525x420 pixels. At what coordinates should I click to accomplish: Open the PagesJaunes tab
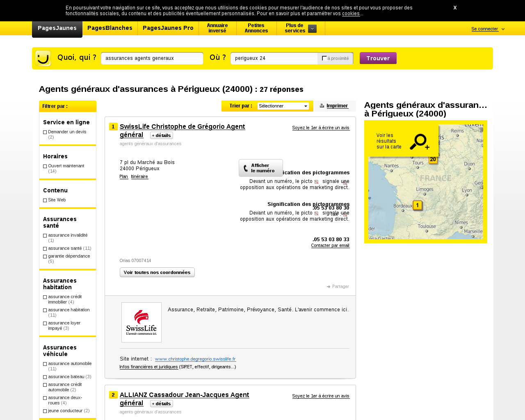[x=57, y=28]
